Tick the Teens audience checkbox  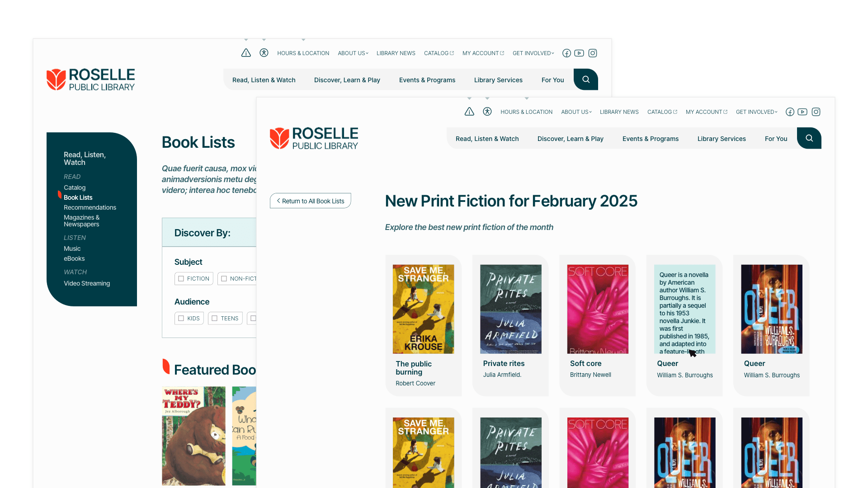215,319
